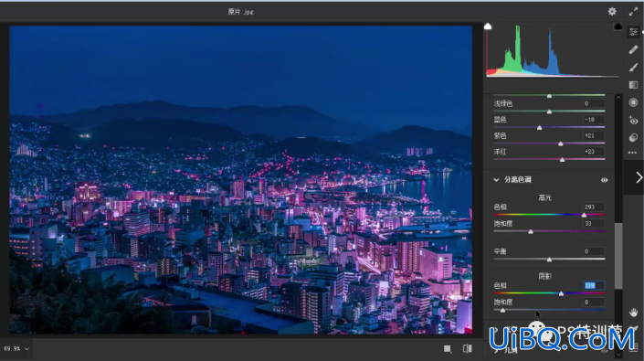Click the 蓝色 value field showing -18
644x361 pixels.
click(594, 120)
